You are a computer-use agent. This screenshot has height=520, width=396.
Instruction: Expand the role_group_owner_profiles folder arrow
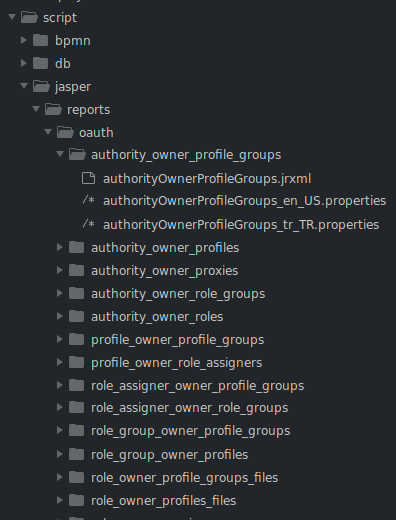point(60,454)
